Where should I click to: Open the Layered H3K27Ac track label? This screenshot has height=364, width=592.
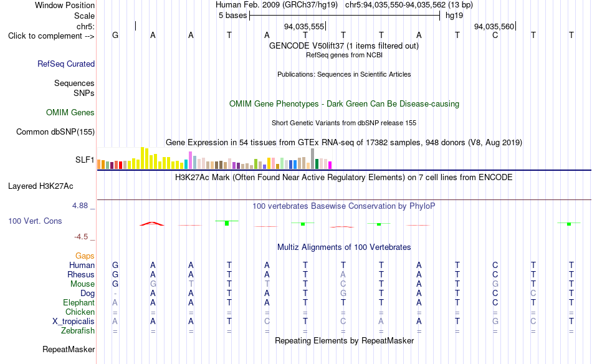tap(41, 186)
